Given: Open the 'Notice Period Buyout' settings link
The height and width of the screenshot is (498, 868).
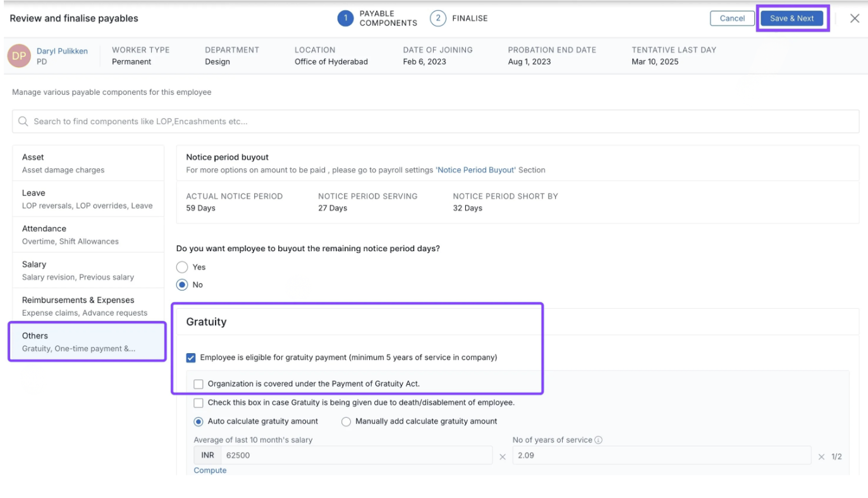Looking at the screenshot, I should (x=475, y=170).
